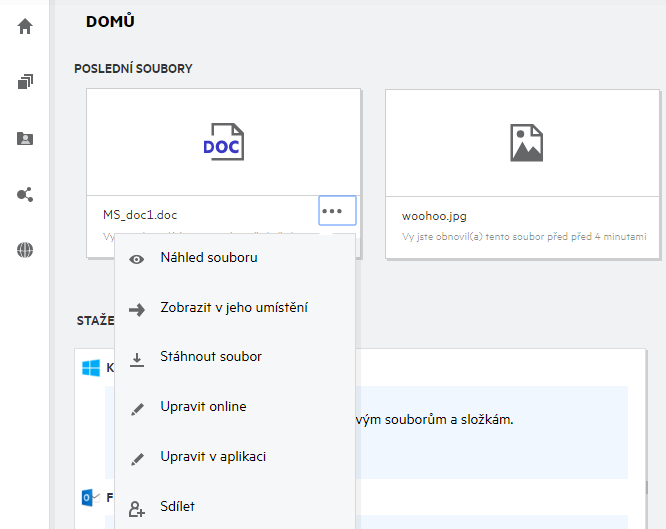
Task: Click the share nodes icon in sidebar
Action: tap(25, 194)
